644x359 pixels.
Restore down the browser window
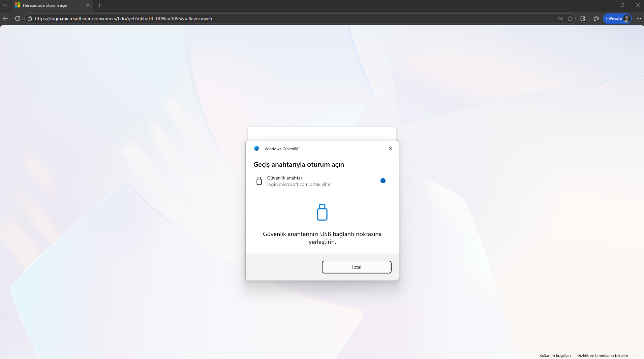click(622, 5)
